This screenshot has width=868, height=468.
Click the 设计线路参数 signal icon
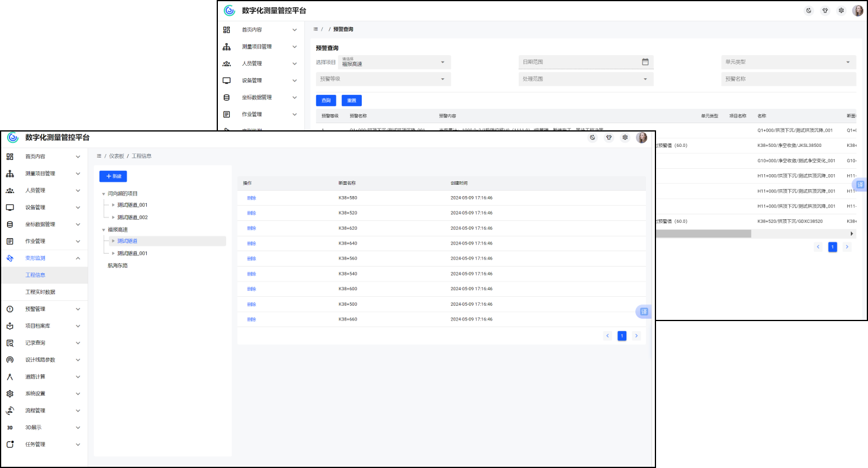10,360
